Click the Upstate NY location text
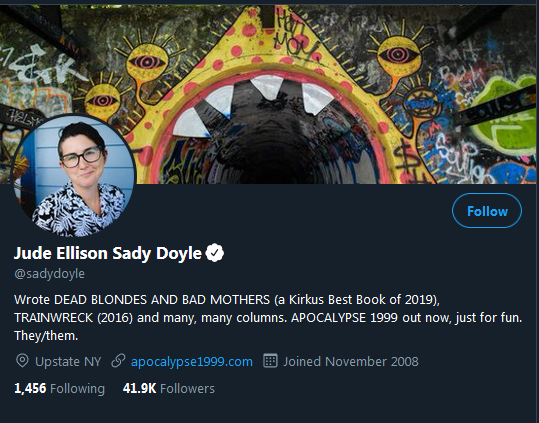This screenshot has height=423, width=539. point(68,361)
